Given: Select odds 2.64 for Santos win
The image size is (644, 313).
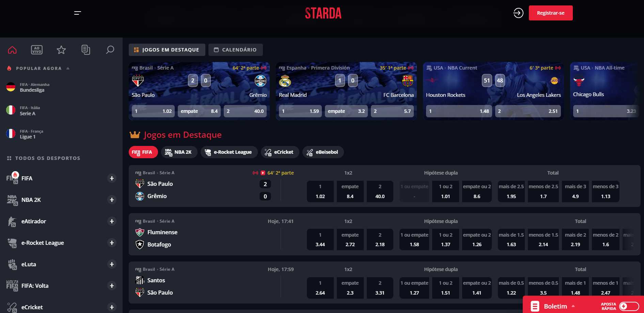Looking at the screenshot, I should (320, 288).
